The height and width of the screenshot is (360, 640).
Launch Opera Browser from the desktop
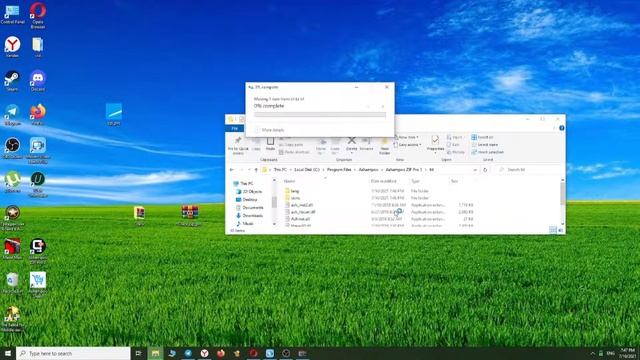coord(38,15)
